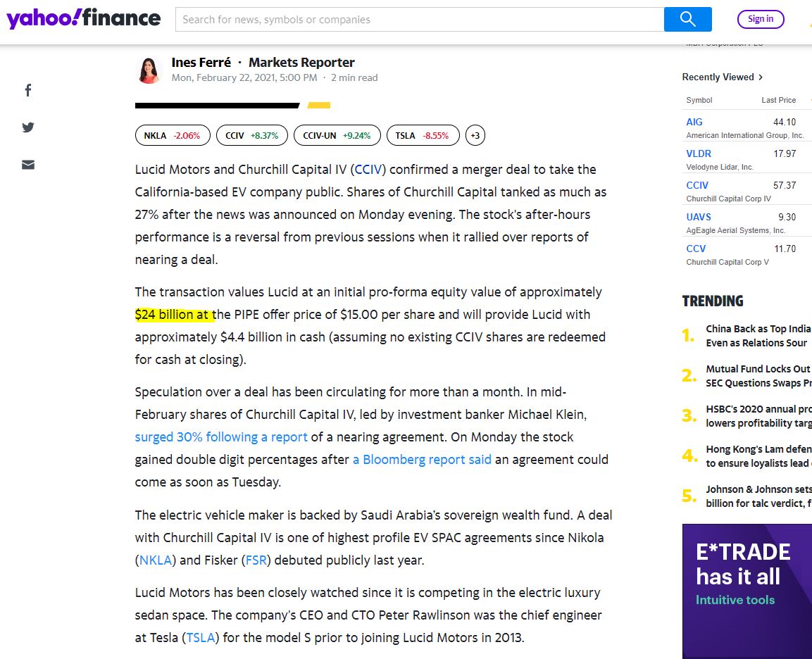Follow the NKLA inline ticker link
This screenshot has height=659, width=812.
[156, 560]
